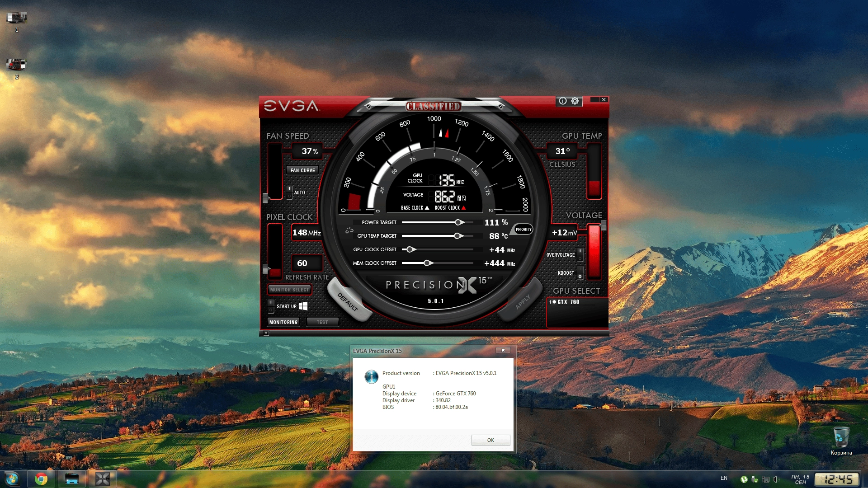Open PrecisionX settings gear
The width and height of the screenshot is (868, 488).
tap(575, 101)
